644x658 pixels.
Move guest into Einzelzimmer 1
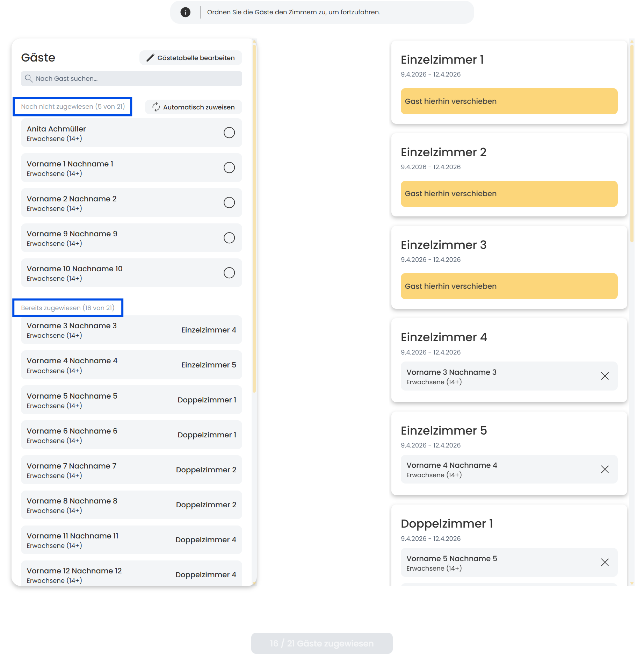509,101
